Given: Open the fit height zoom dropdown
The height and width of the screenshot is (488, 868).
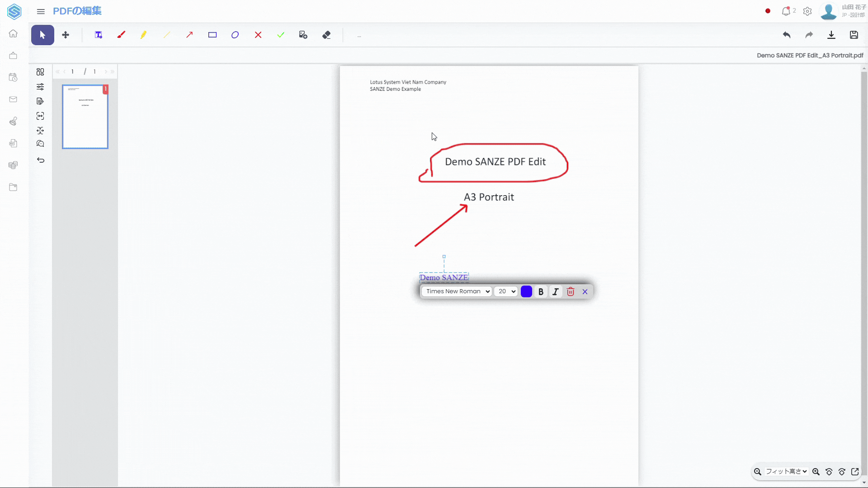Looking at the screenshot, I should (x=786, y=471).
